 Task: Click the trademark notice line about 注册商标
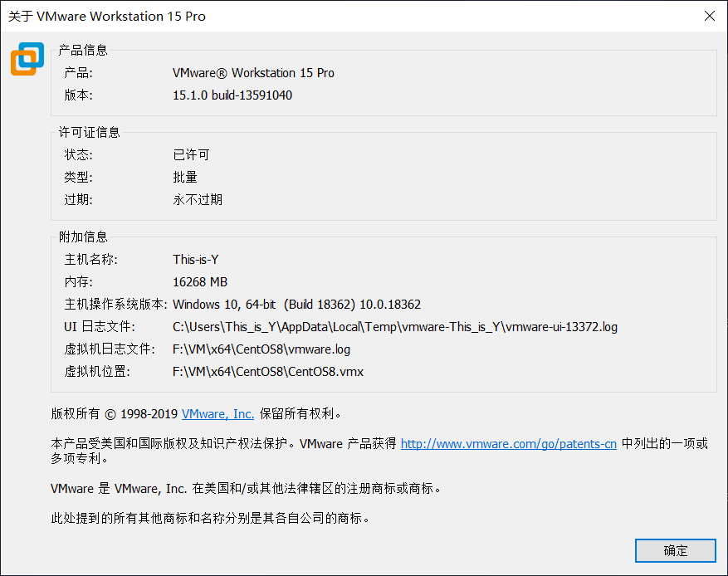pyautogui.click(x=245, y=488)
